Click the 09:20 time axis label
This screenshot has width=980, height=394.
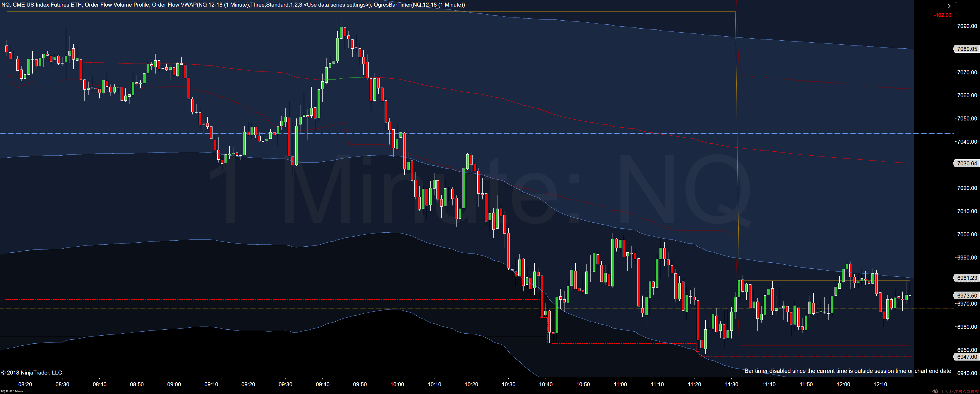248,384
